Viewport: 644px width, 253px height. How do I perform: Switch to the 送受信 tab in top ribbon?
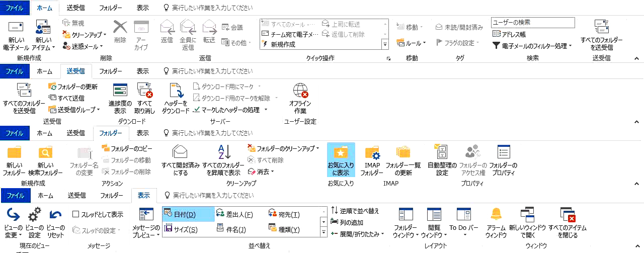[x=75, y=8]
